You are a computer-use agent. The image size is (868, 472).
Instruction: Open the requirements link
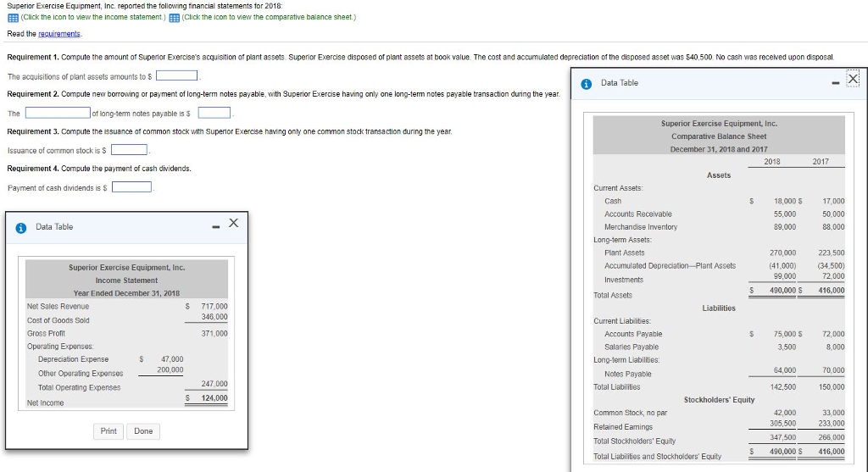(x=59, y=34)
